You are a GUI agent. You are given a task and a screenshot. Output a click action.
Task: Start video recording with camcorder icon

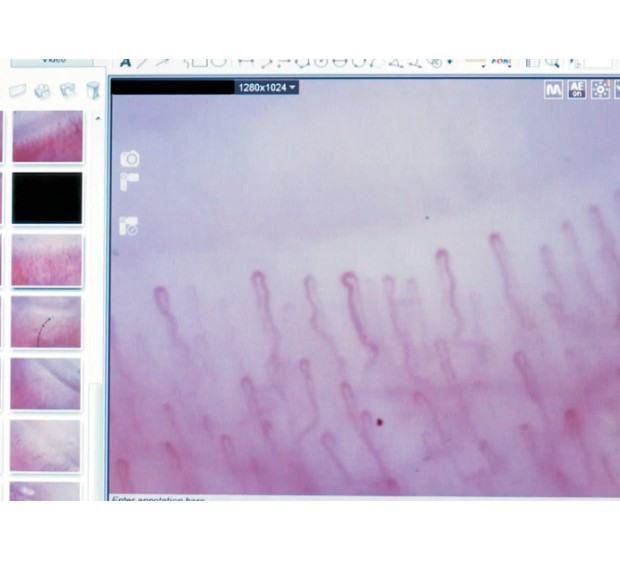point(130,181)
